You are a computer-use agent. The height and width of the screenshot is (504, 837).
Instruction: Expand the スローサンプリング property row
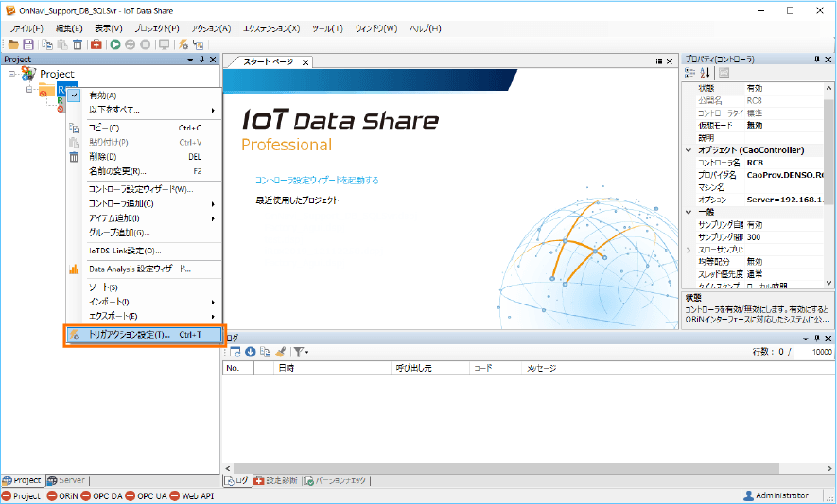point(688,249)
